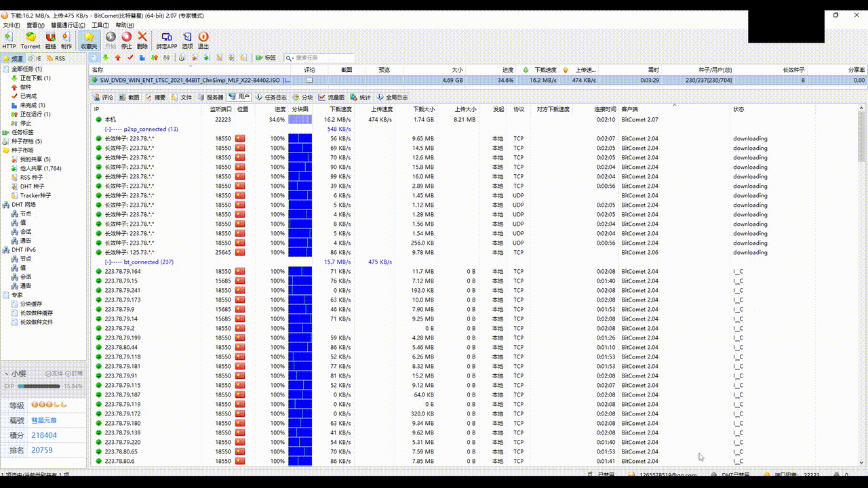The image size is (868, 488).
Task: Open the 任务日志 detail tab
Action: 271,98
